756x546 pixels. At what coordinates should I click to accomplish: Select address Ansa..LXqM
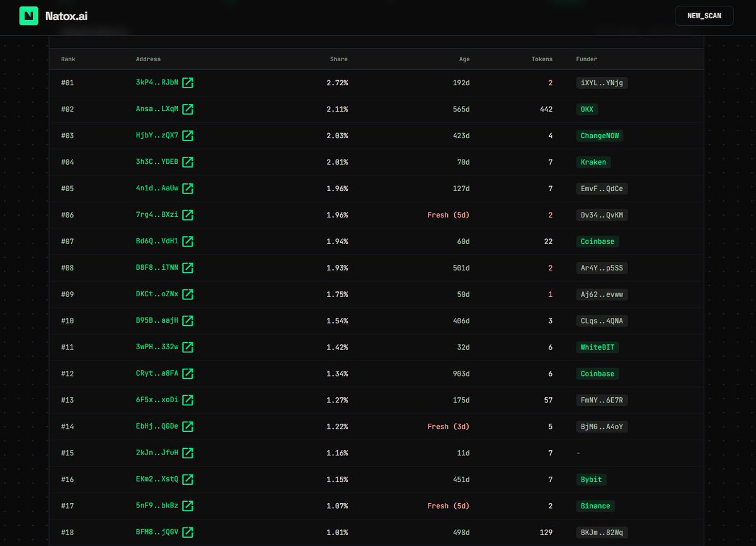(157, 109)
